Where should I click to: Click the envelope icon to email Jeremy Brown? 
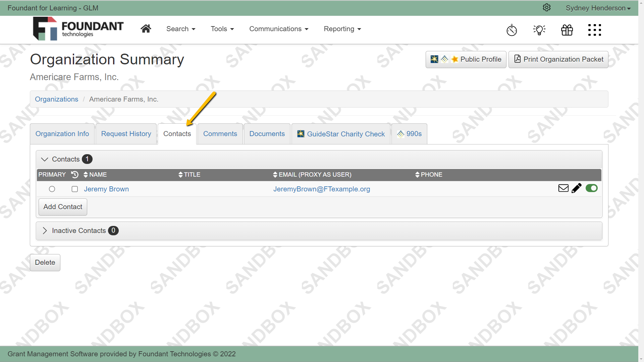click(563, 188)
